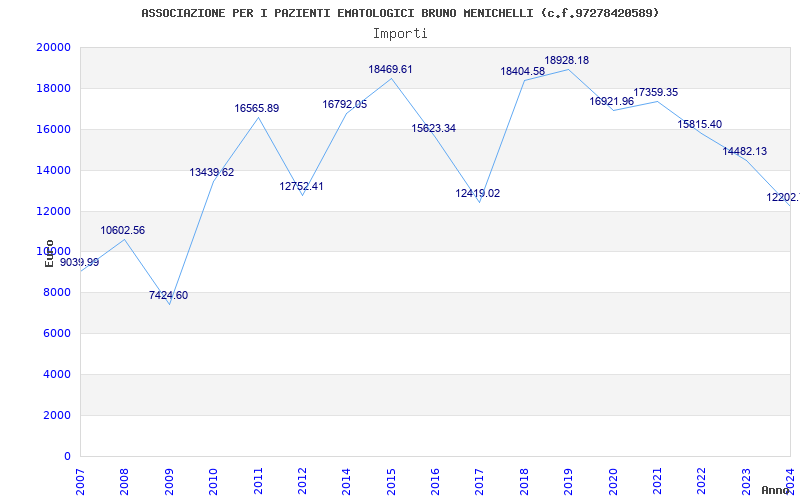Click the x-axis year 2021

657,482
